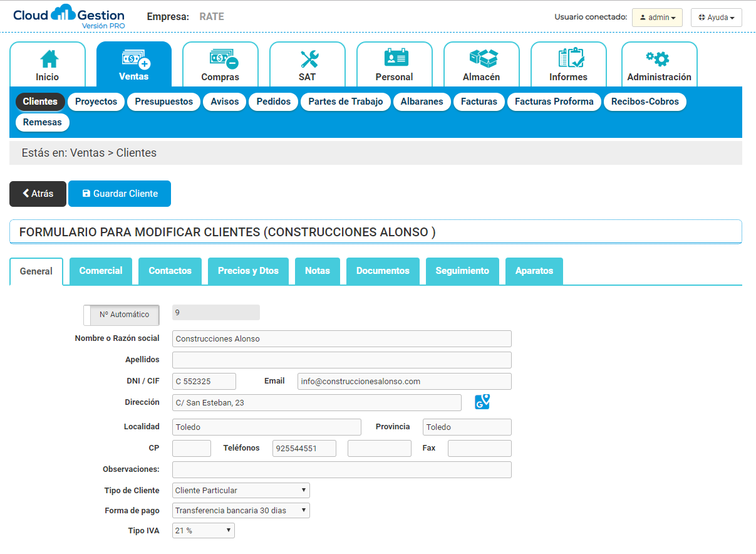Click the Dirección input field
Image resolution: width=756 pixels, height=554 pixels.
[317, 402]
